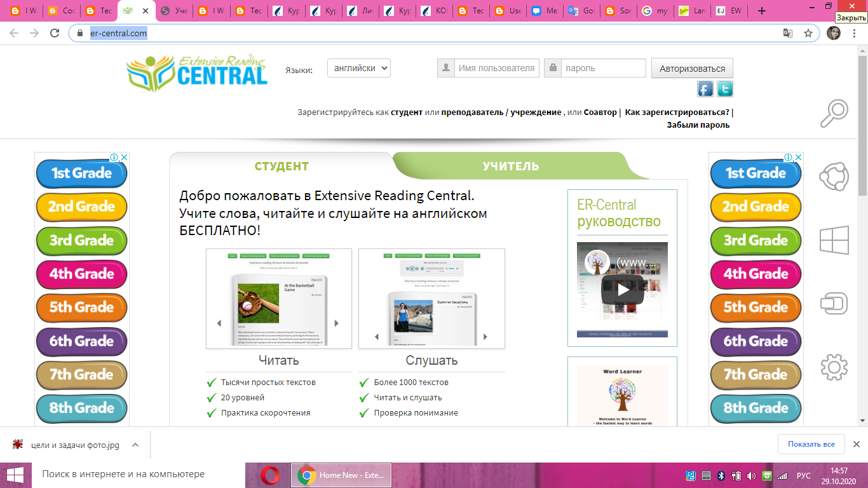
Task: Switch to the 'Goo' browser tab
Action: [581, 11]
